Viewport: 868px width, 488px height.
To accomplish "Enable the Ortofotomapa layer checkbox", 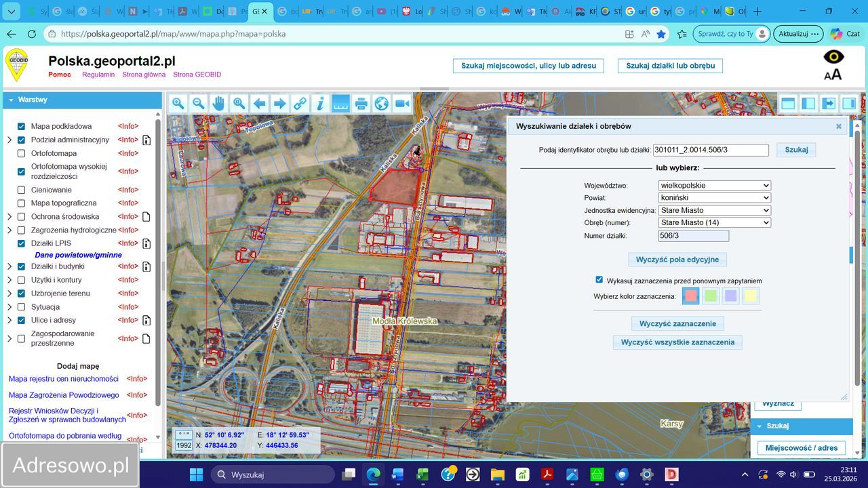I will pos(22,153).
